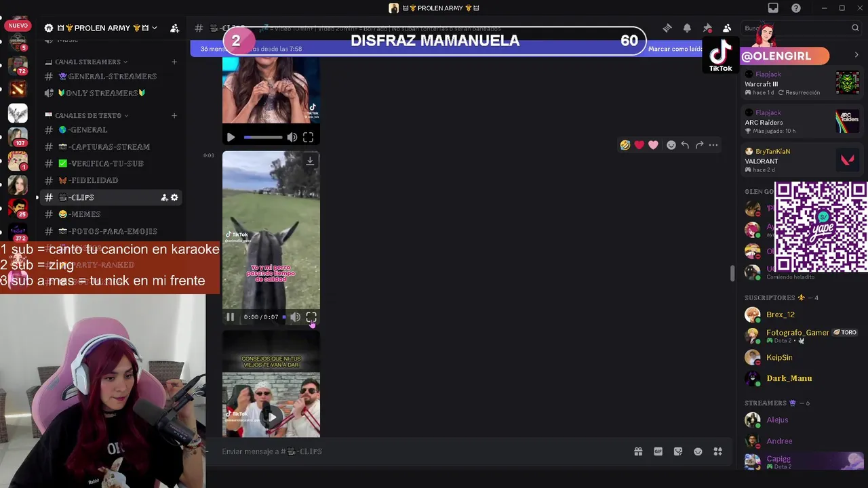The height and width of the screenshot is (488, 868).
Task: Play the top video clip
Action: [231, 137]
